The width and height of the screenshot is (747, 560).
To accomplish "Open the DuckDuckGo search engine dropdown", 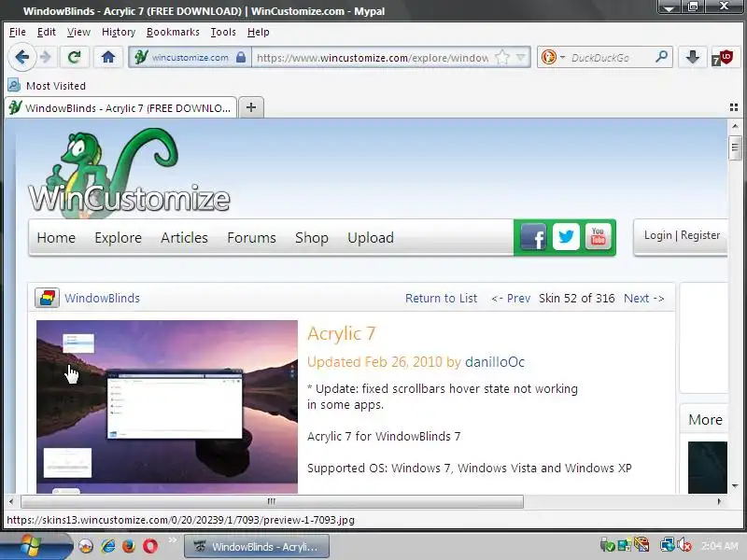I will click(x=553, y=58).
